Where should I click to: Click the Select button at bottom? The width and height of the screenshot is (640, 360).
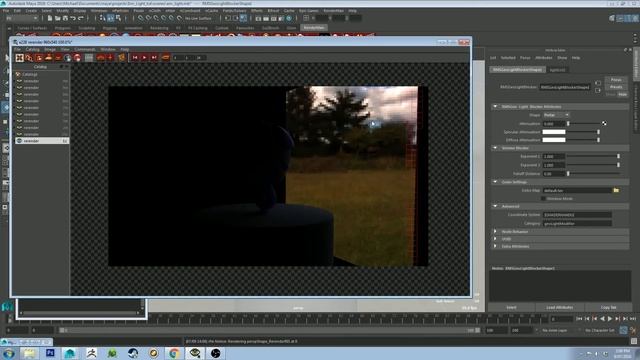coord(511,307)
